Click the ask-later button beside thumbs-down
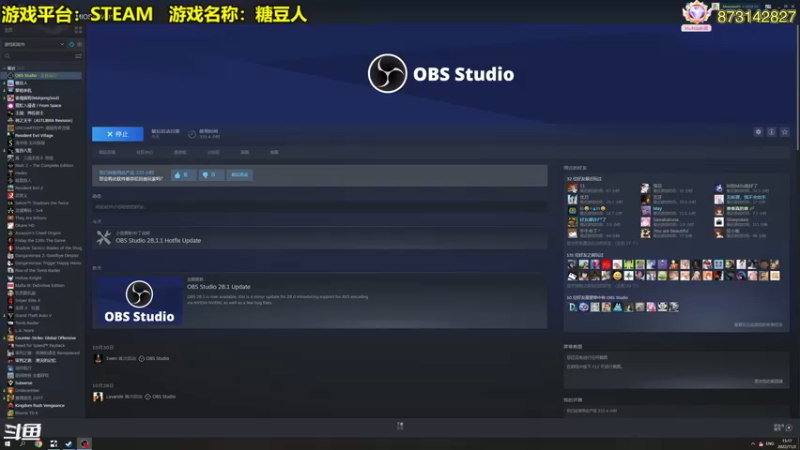This screenshot has height=450, width=800. click(x=239, y=175)
